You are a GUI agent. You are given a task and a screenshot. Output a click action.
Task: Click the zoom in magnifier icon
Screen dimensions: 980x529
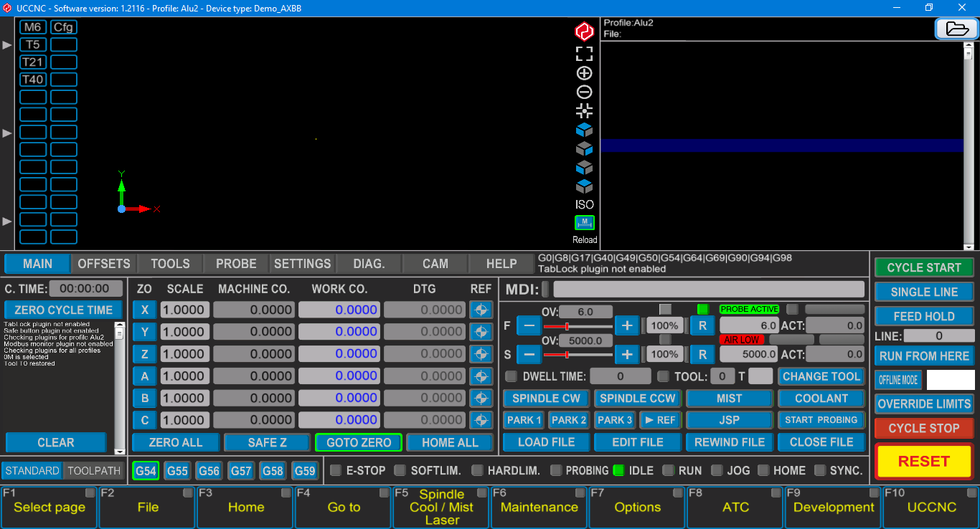coord(584,73)
